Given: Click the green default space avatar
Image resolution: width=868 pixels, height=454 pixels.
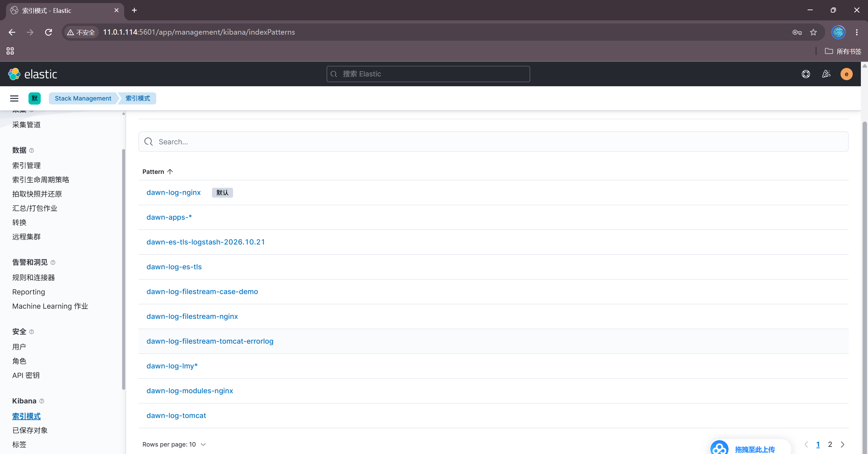Looking at the screenshot, I should pos(35,98).
